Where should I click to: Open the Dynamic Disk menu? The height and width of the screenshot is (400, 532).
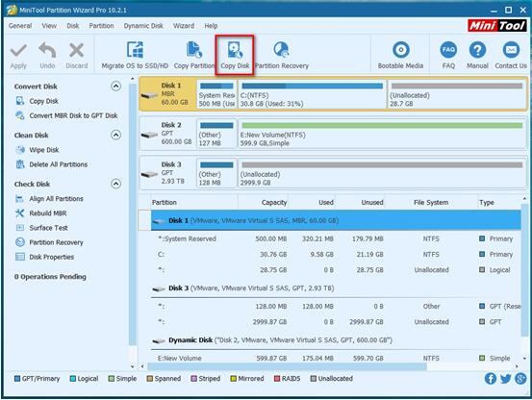click(x=143, y=26)
